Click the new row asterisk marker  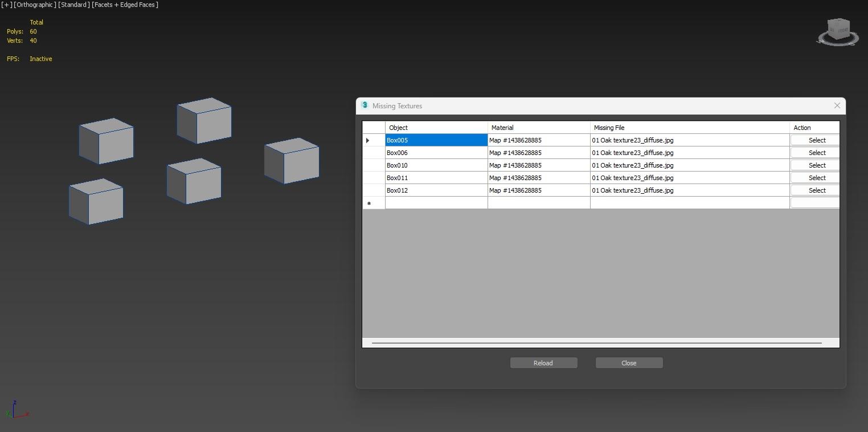click(369, 203)
